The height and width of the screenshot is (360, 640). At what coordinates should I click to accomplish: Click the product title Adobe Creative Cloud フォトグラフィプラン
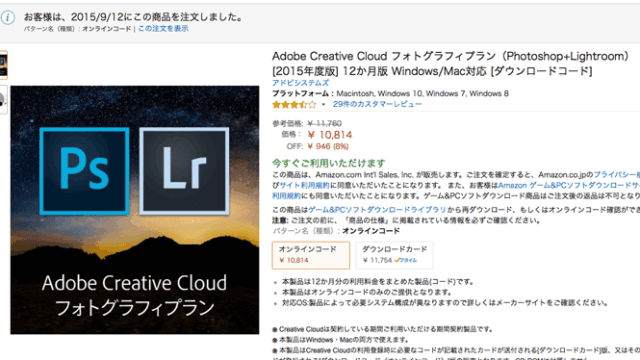tap(451, 64)
